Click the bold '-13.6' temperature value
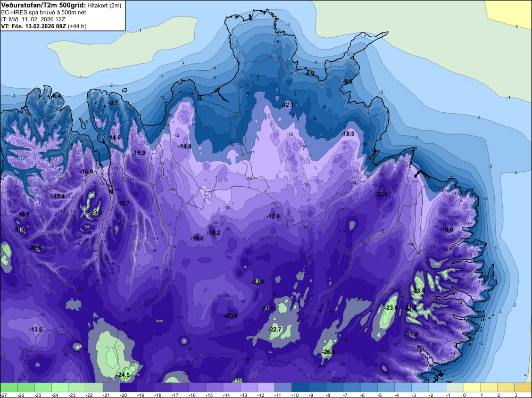Image resolution: width=532 pixels, height=398 pixels. (x=36, y=329)
